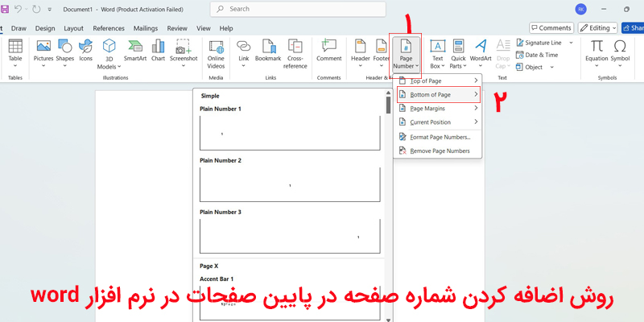644x322 pixels.
Task: Select Bottom of Page menu item
Action: 438,94
